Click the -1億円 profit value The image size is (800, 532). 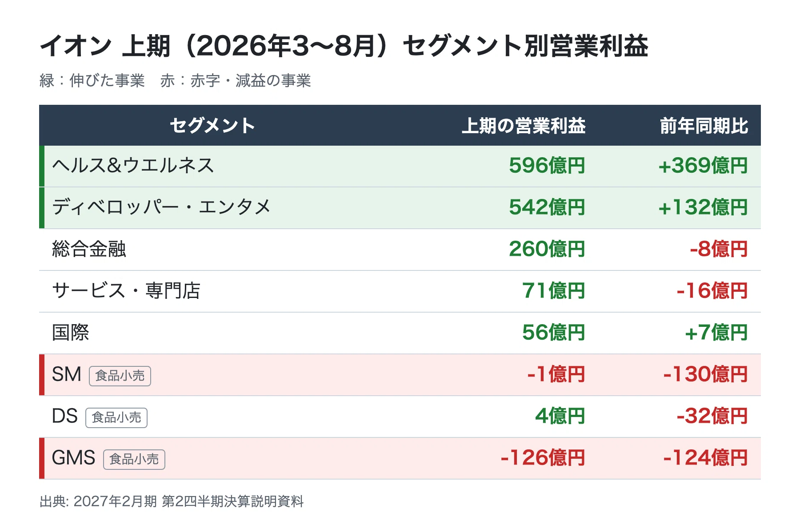(x=556, y=374)
